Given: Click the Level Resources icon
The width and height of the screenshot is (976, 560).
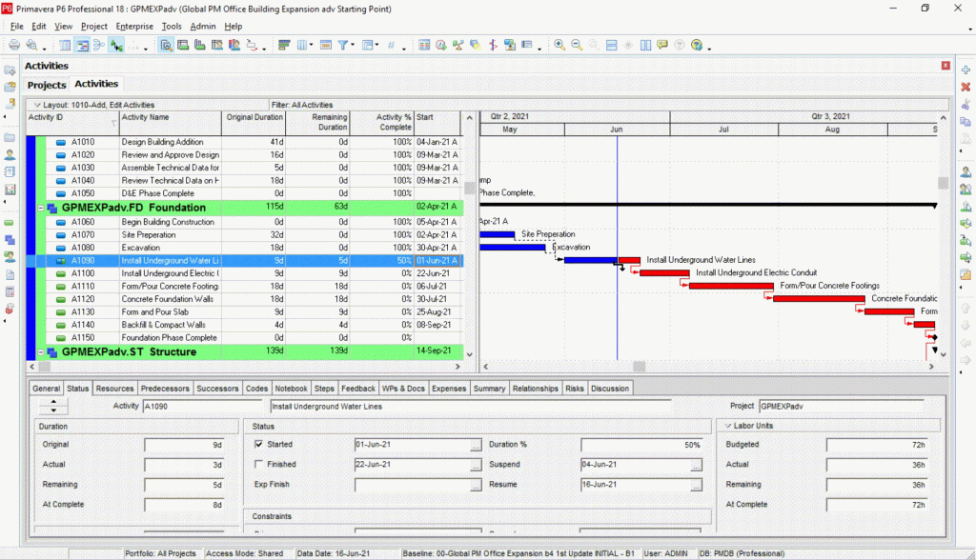Looking at the screenshot, I should [x=458, y=45].
